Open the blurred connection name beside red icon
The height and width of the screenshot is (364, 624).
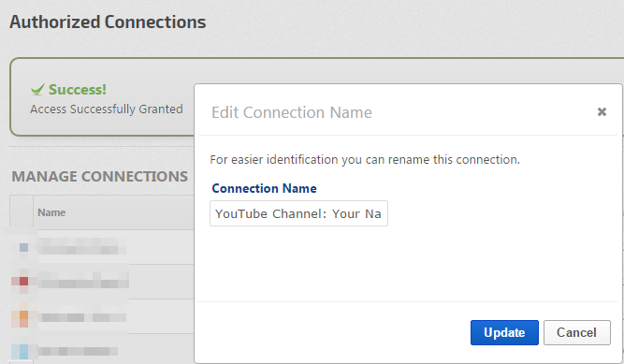pyautogui.click(x=83, y=280)
